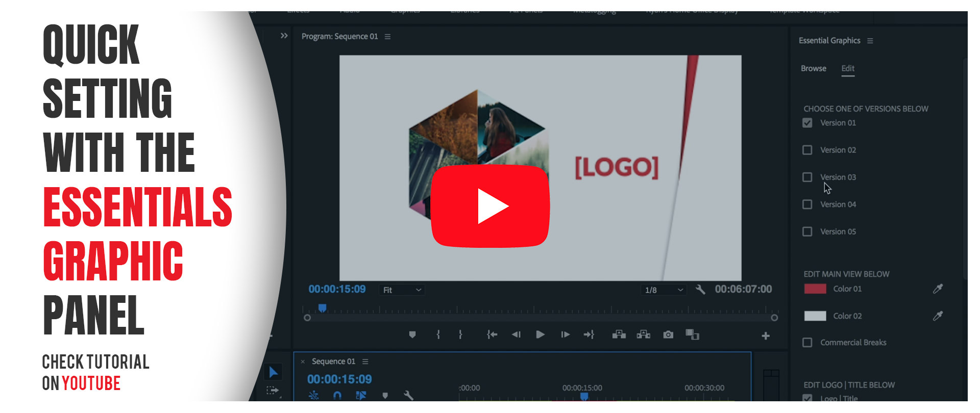
Task: Open the Essential Graphics panel menu
Action: point(870,41)
